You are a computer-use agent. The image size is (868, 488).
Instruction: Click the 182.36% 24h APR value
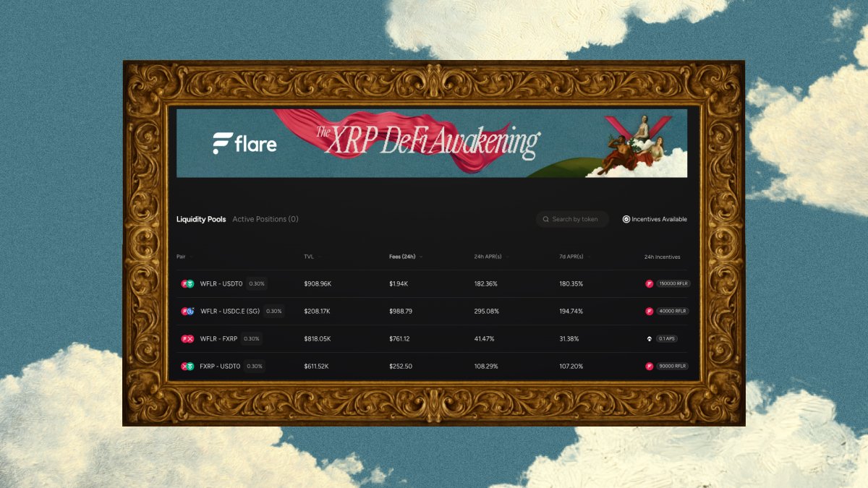tap(485, 284)
